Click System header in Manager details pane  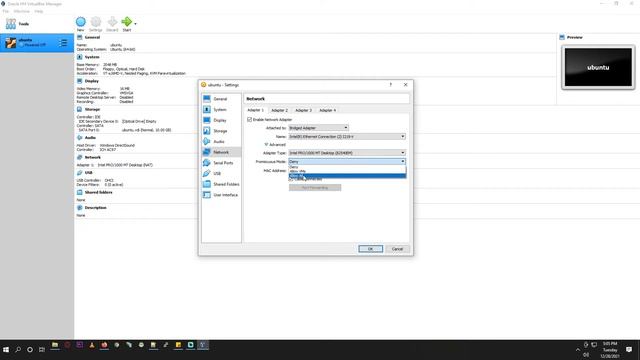[92, 57]
